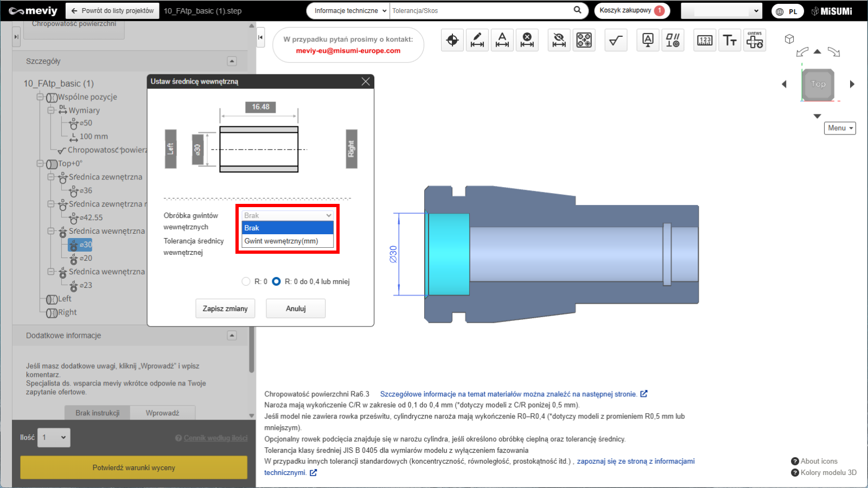The height and width of the screenshot is (488, 868).
Task: Open the 'Informacje techniczne' search category dropdown
Action: 350,11
